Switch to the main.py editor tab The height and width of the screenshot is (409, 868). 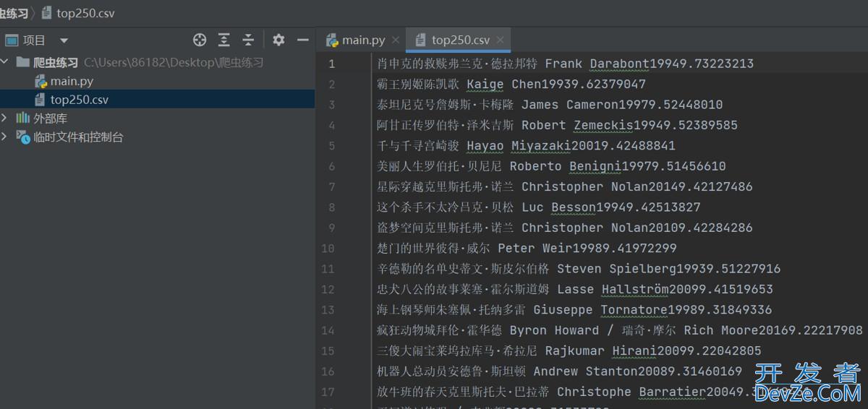point(363,40)
